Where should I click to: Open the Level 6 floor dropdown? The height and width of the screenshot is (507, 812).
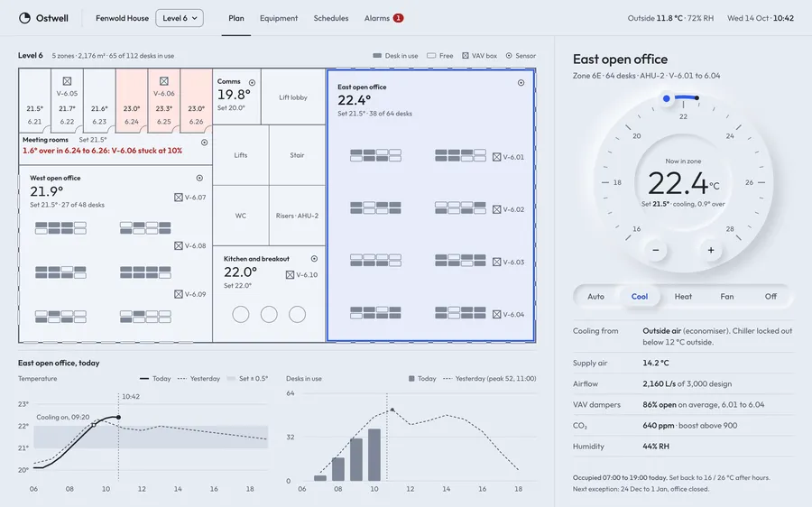[180, 18]
